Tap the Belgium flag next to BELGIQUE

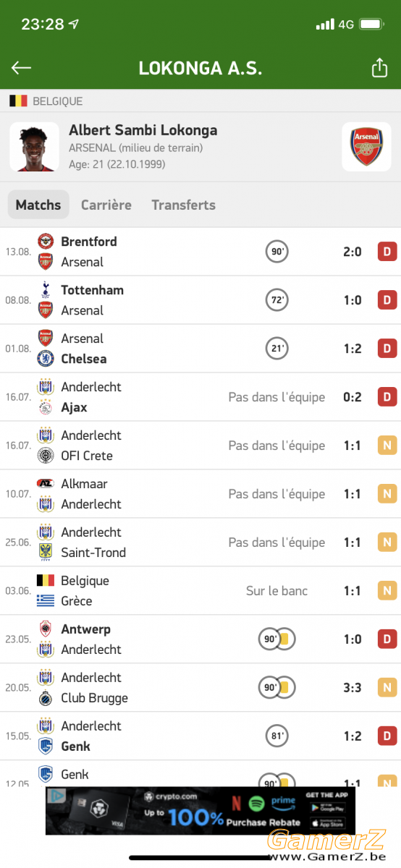18,101
